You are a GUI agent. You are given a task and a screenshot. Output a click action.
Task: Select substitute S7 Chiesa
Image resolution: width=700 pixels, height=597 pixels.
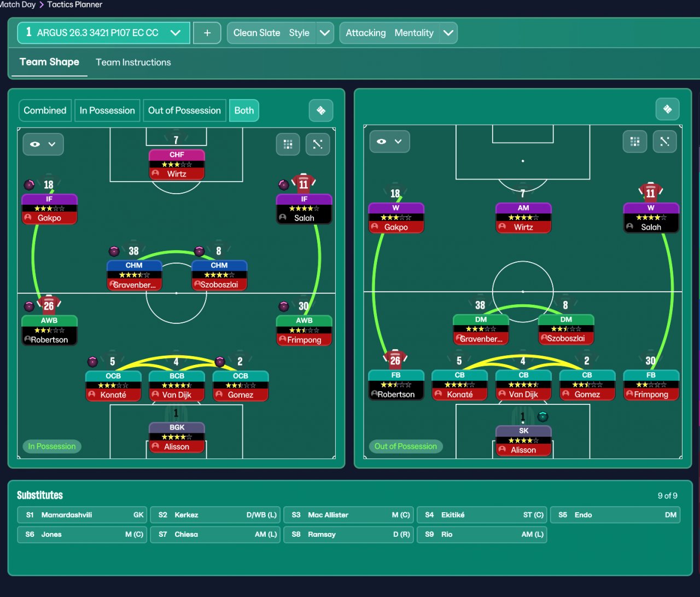pyautogui.click(x=215, y=535)
